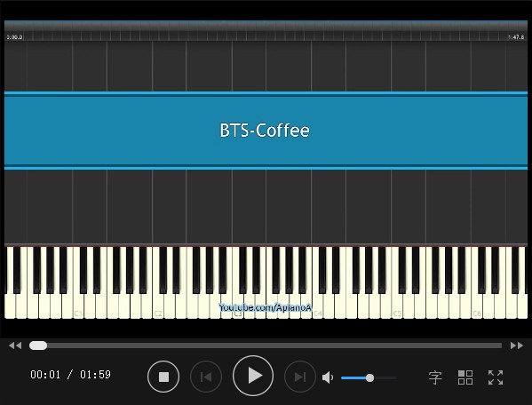Viewport: 532px width, 405px height.
Task: Click the seek bar progress handle
Action: click(x=38, y=345)
